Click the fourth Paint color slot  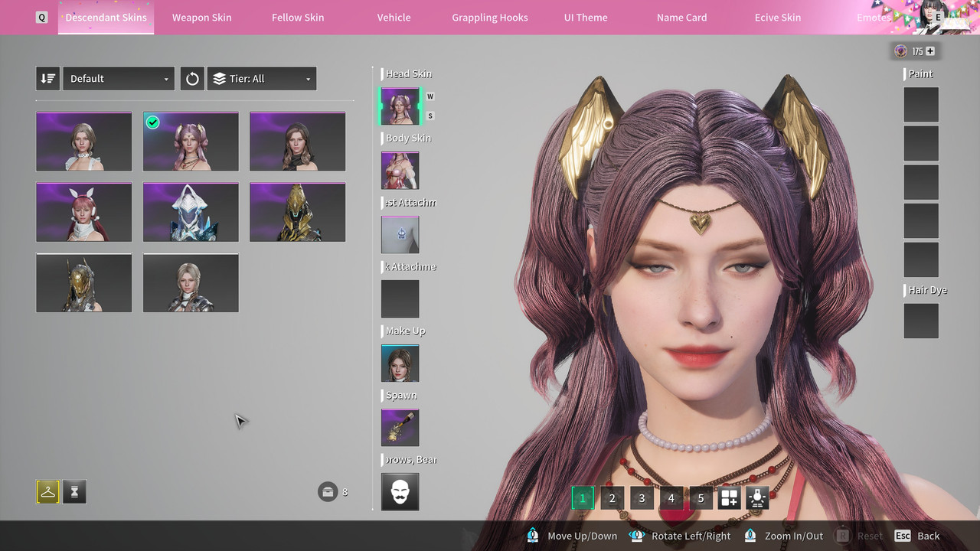921,220
